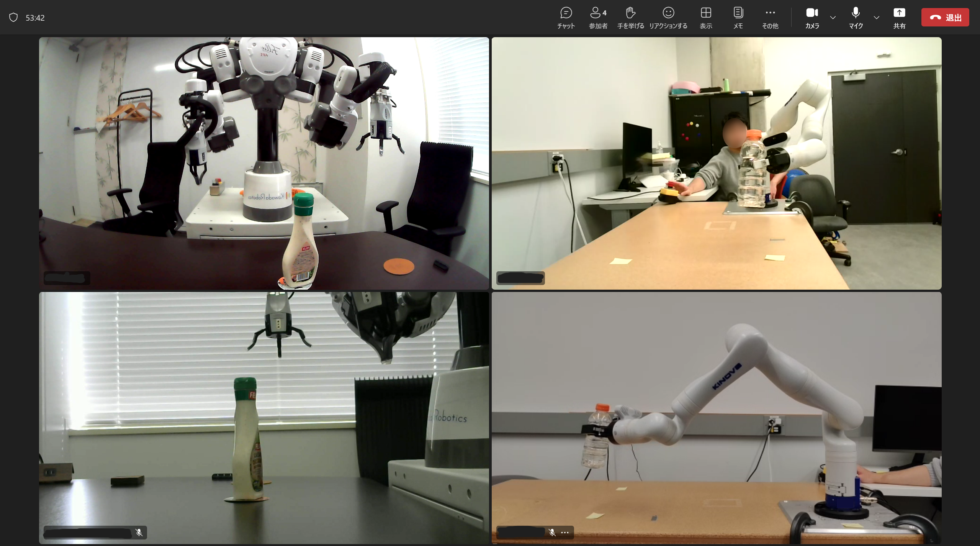Open the view (表示) layout options
Screen dimensions: 980x546
pos(705,17)
